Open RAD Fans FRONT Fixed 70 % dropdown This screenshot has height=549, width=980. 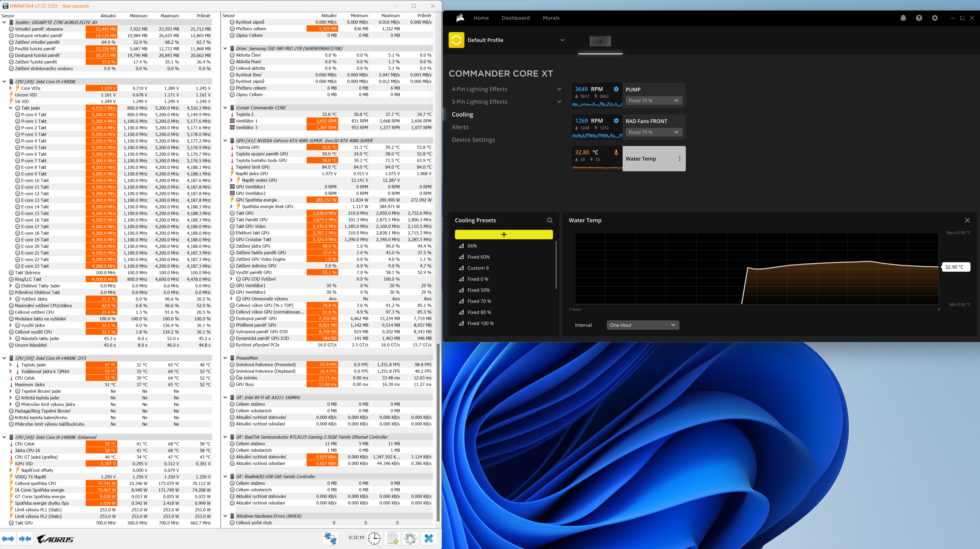[654, 132]
